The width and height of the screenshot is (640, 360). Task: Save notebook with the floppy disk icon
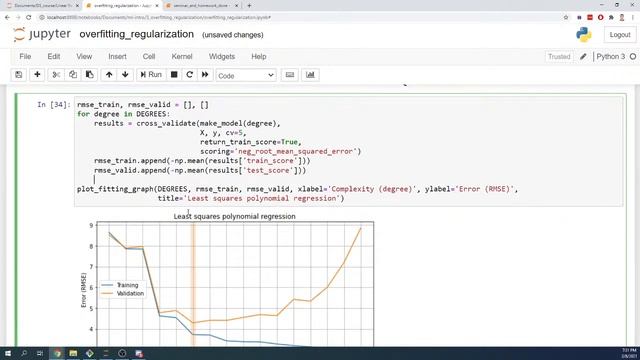(19, 75)
